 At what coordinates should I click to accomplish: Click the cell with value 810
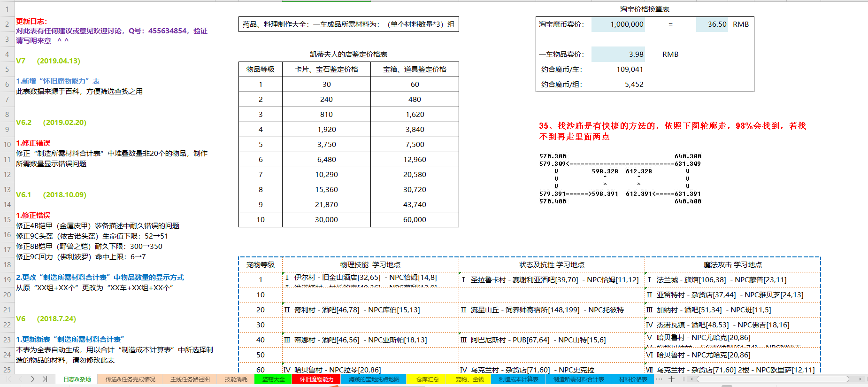pyautogui.click(x=326, y=115)
